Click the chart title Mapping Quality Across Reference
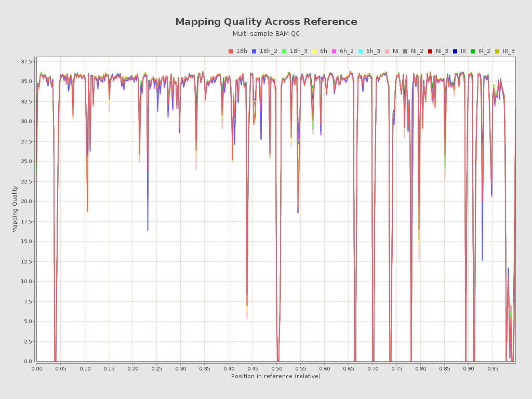The height and width of the screenshot is (399, 532). (266, 22)
